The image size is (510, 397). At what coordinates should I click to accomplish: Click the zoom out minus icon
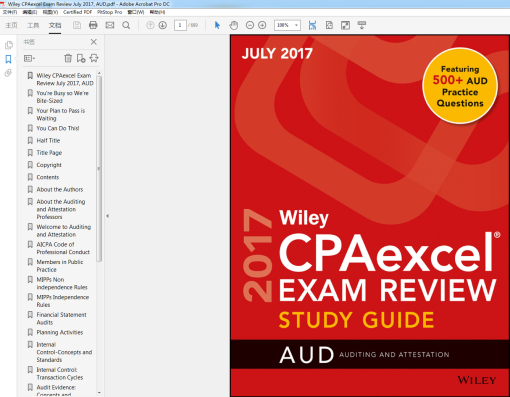pyautogui.click(x=250, y=25)
